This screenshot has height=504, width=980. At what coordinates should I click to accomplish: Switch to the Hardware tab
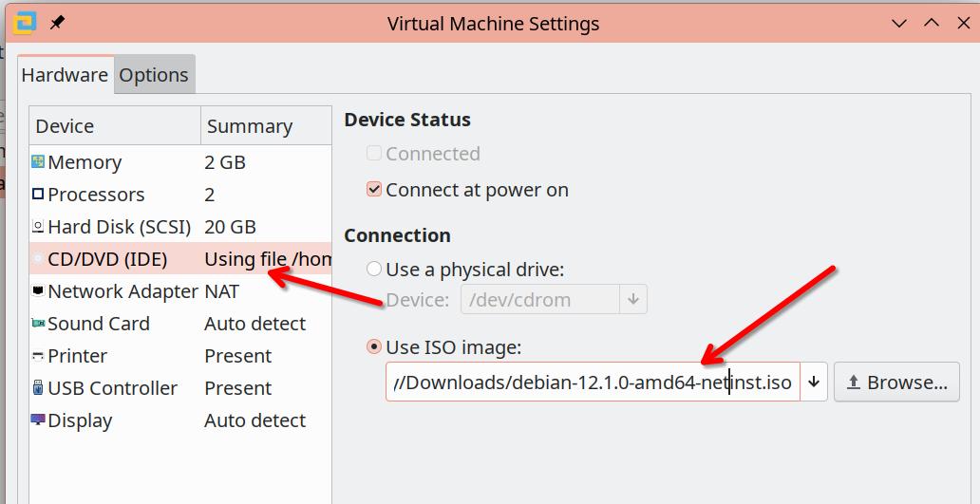click(x=65, y=75)
